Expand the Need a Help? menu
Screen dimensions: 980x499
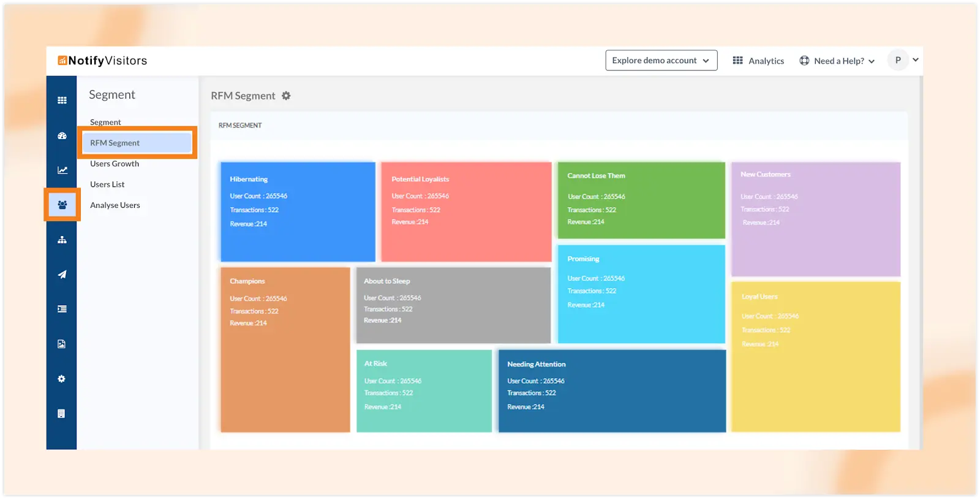tap(837, 61)
